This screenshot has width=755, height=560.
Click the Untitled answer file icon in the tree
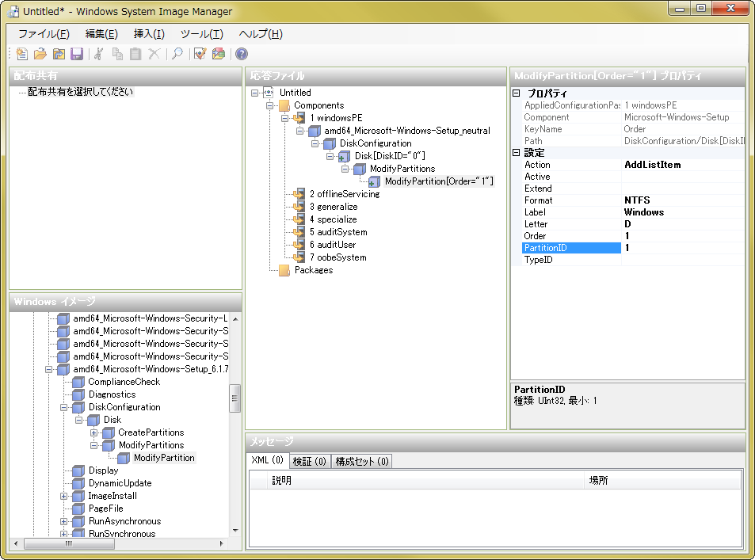pyautogui.click(x=269, y=93)
